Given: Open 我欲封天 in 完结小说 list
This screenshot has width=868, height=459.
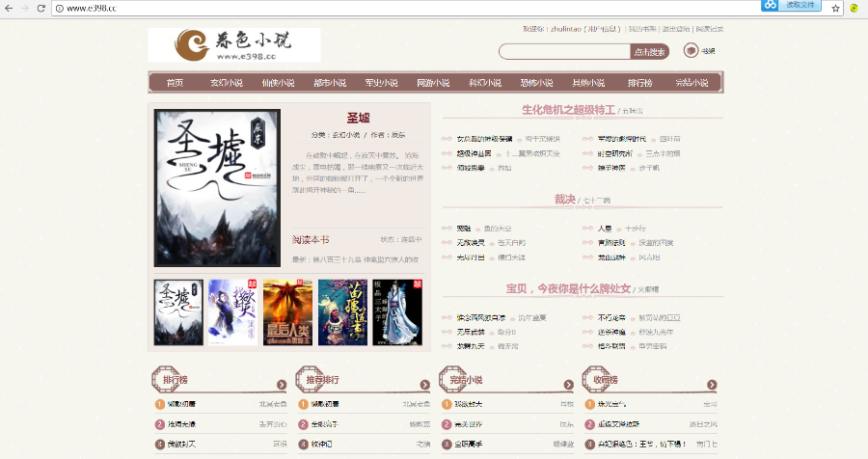Looking at the screenshot, I should click(469, 404).
